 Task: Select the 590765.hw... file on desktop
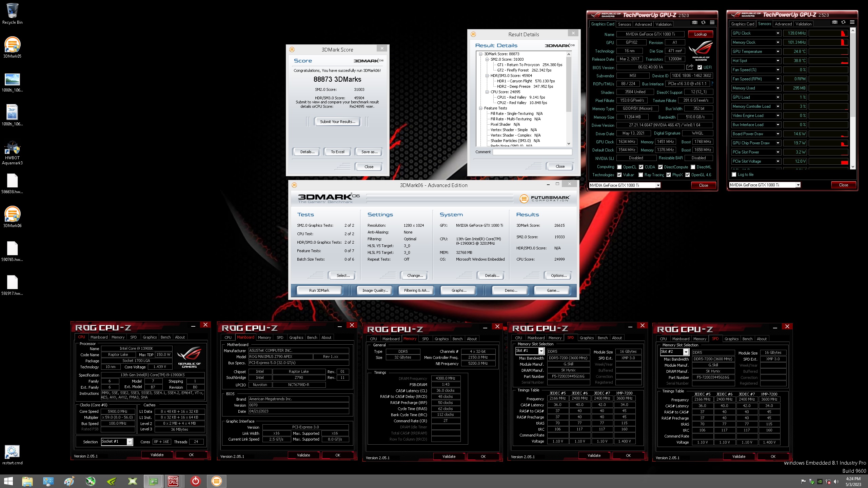(x=12, y=251)
